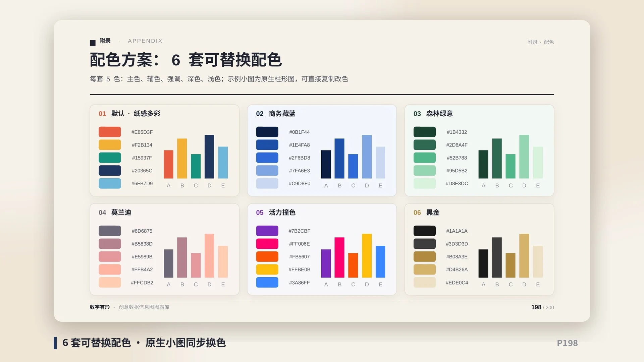Click the 'P198' page label
The image size is (644, 362).
tap(567, 343)
